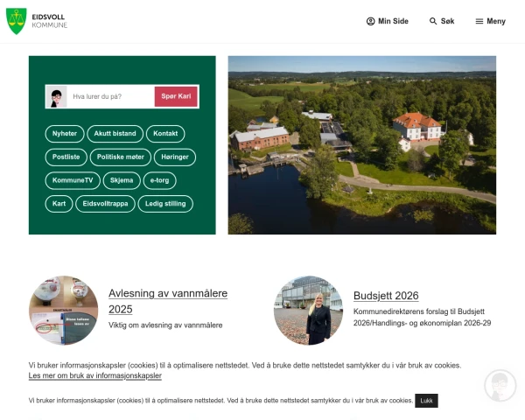Image resolution: width=525 pixels, height=420 pixels.
Task: Open Ledig stilling job listings
Action: click(165, 204)
